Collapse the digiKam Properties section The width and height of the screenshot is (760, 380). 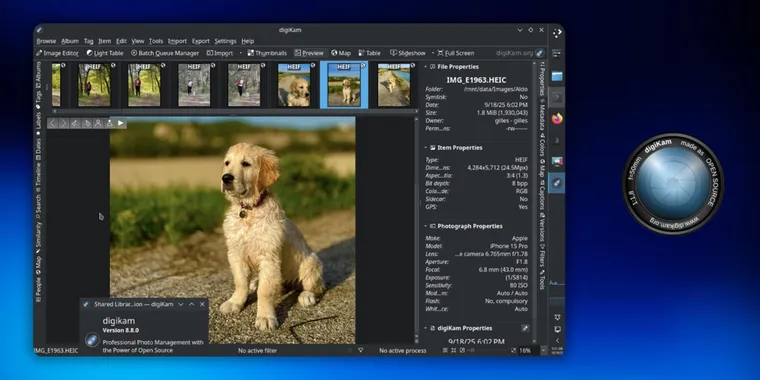point(426,328)
